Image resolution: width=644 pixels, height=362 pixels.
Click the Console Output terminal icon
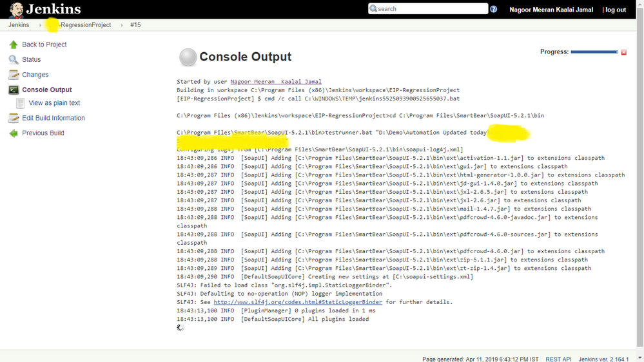14,90
